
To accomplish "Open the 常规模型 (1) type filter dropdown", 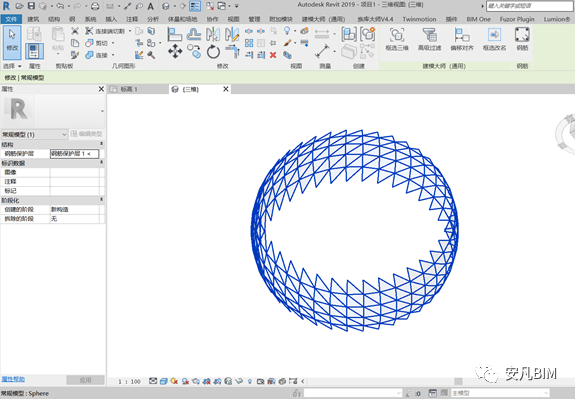I will pyautogui.click(x=34, y=134).
